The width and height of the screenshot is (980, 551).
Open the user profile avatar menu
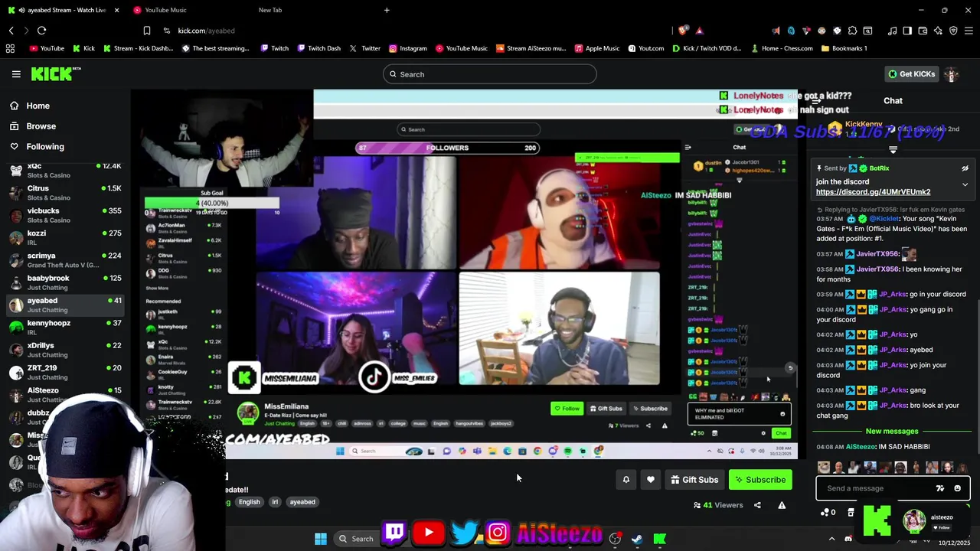click(x=952, y=74)
